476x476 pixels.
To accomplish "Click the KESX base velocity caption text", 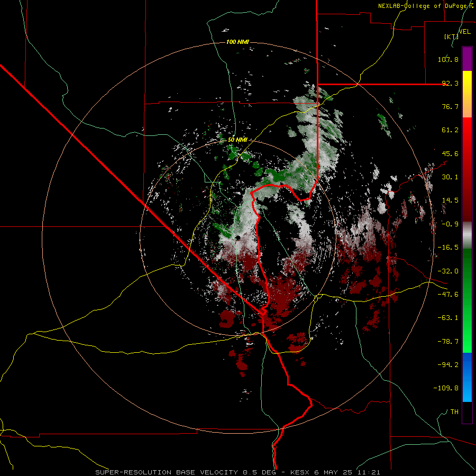I will click(237, 472).
